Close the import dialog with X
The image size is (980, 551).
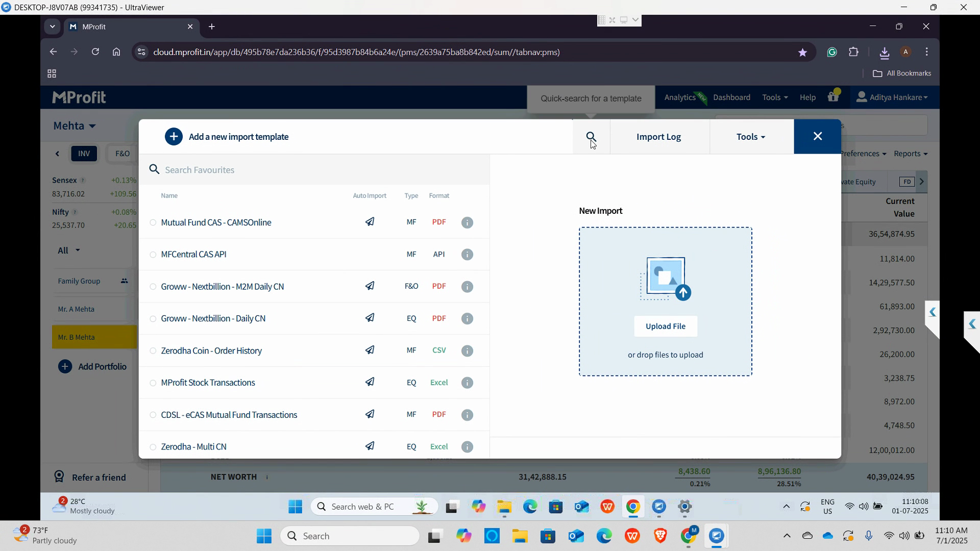click(817, 136)
